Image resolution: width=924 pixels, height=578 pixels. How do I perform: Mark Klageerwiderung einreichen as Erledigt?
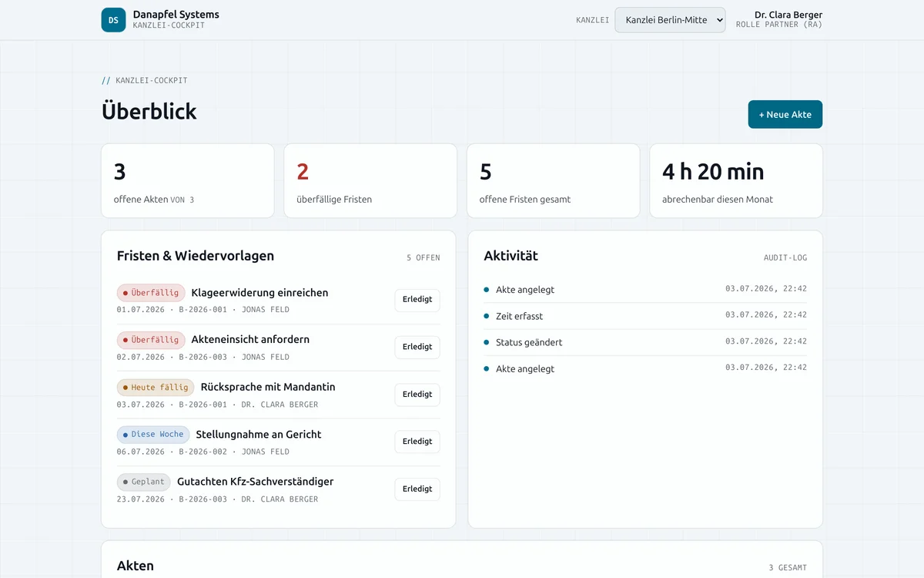(417, 300)
